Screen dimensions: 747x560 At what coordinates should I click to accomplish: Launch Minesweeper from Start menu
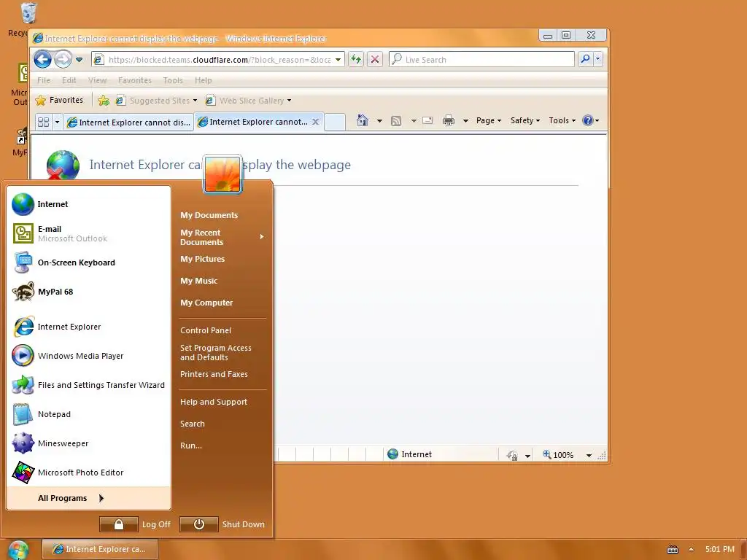point(89,443)
